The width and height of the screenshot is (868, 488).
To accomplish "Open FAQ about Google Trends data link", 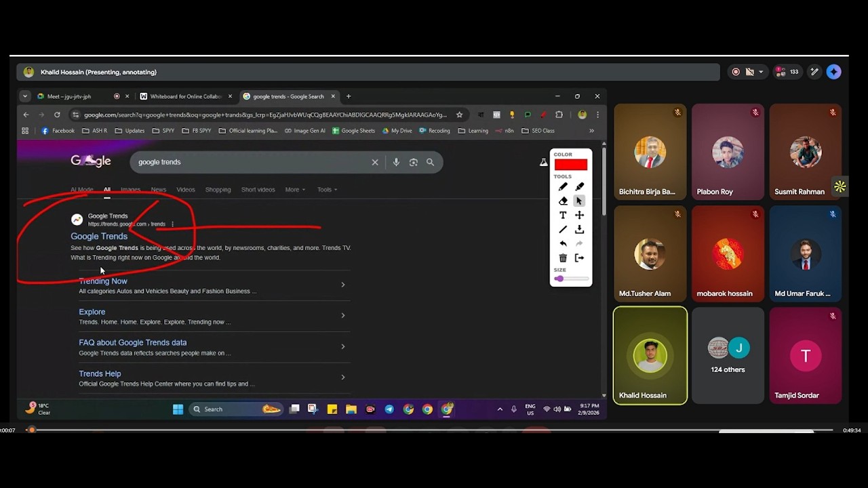I will coord(133,343).
